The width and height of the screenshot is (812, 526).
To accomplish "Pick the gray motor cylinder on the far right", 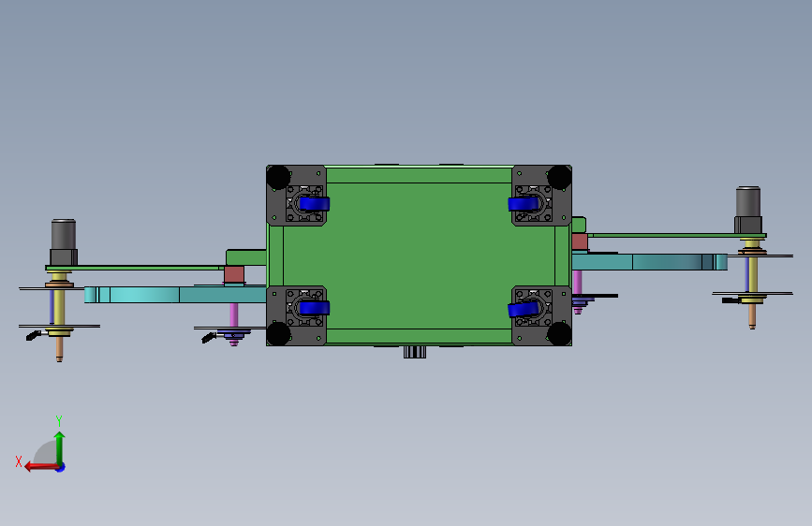I will [748, 202].
